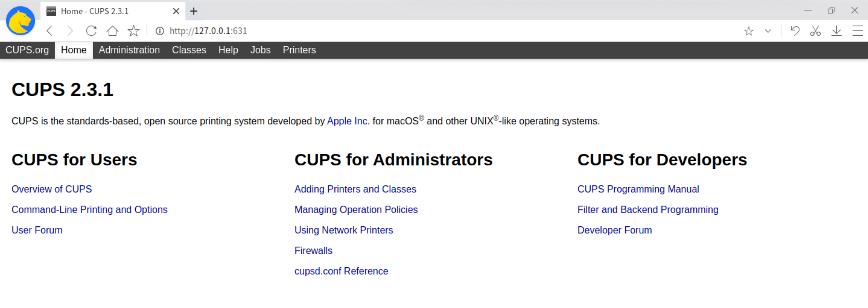Open the hamburger main menu

[857, 31]
